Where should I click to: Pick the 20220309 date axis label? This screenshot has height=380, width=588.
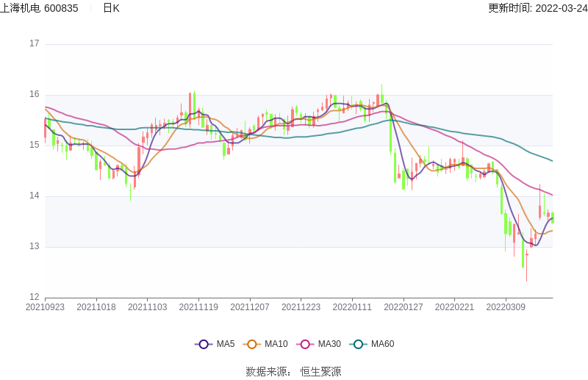point(506,307)
